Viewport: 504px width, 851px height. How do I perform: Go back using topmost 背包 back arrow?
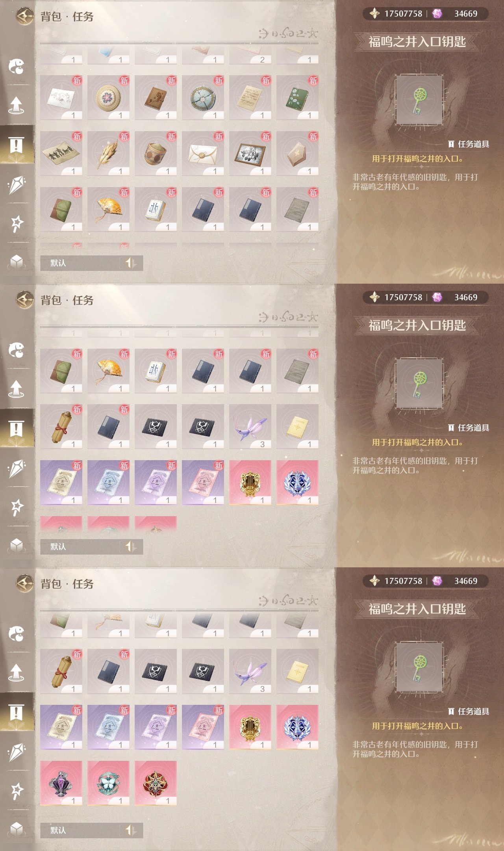coord(25,17)
